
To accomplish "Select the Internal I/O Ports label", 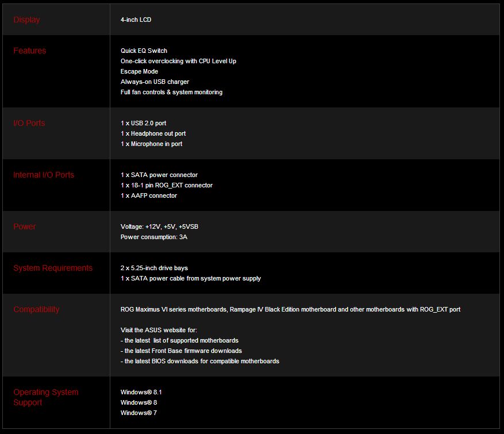I will [x=44, y=175].
